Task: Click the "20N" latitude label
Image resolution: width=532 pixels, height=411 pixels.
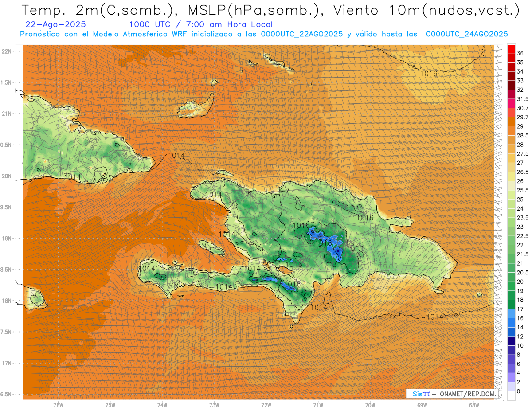Action: pyautogui.click(x=7, y=176)
